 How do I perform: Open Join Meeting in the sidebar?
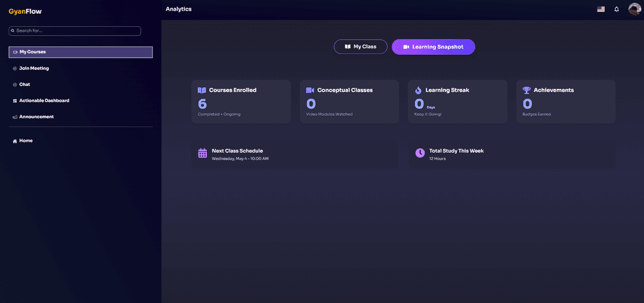(x=34, y=69)
